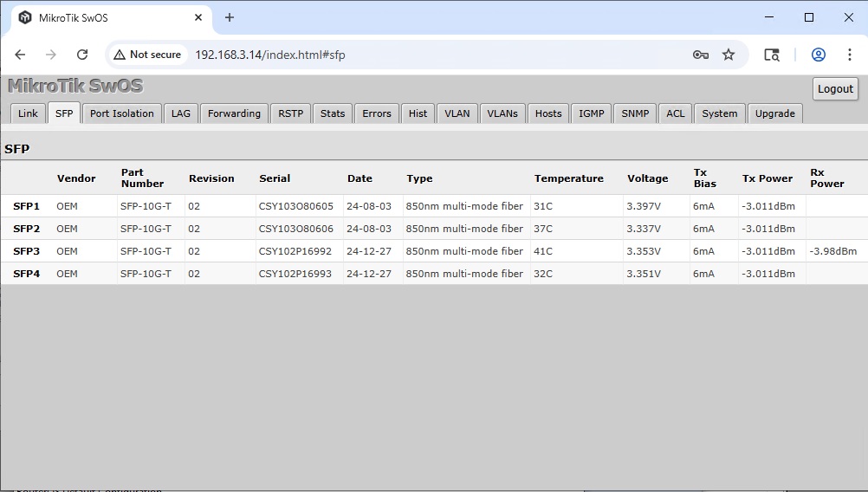Viewport: 868px width, 492px height.
Task: Select the SFP4 row label
Action: click(x=26, y=274)
